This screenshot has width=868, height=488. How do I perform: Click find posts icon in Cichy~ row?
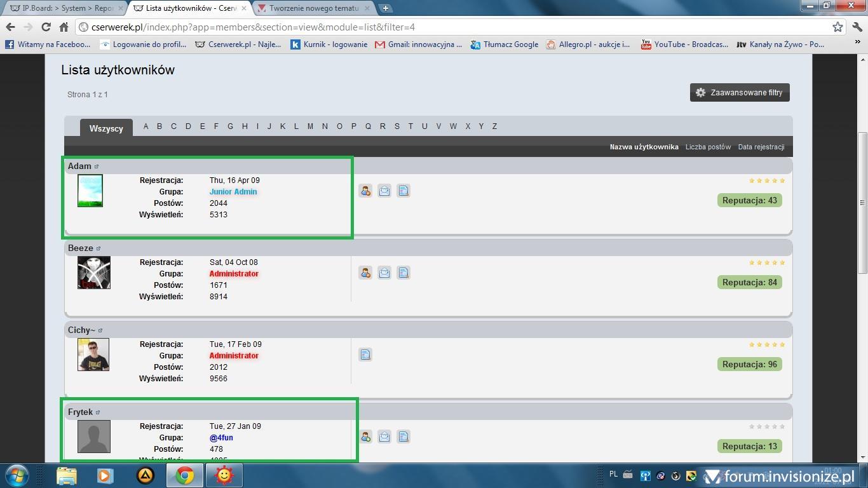[x=365, y=355]
